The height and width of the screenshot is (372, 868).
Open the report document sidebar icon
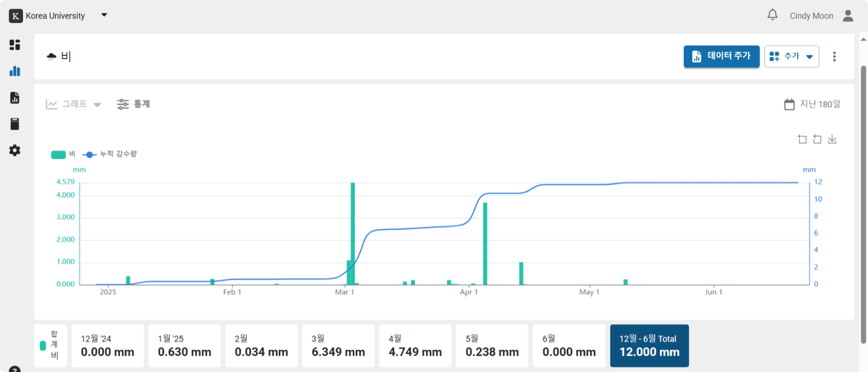click(15, 97)
